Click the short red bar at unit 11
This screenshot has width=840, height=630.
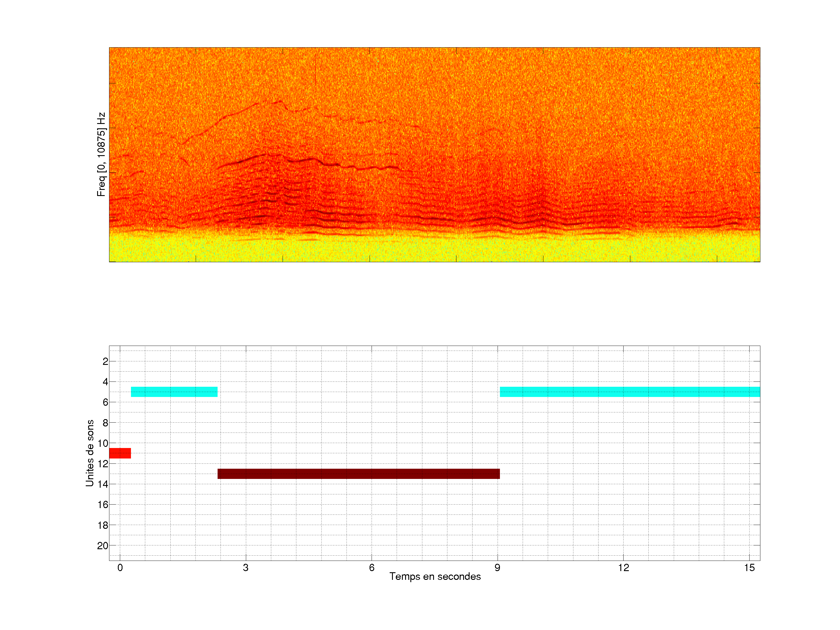[x=120, y=453]
